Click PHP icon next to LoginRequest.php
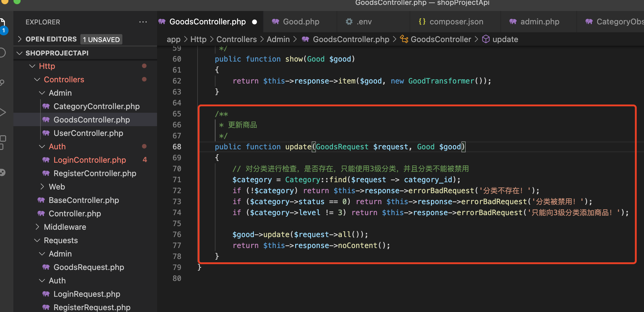644x312 pixels. click(46, 294)
